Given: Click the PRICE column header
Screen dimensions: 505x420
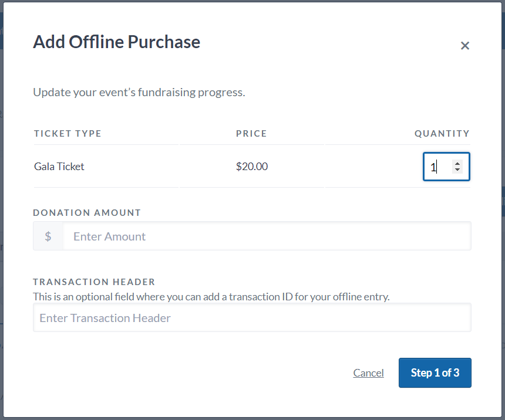Looking at the screenshot, I should [251, 134].
